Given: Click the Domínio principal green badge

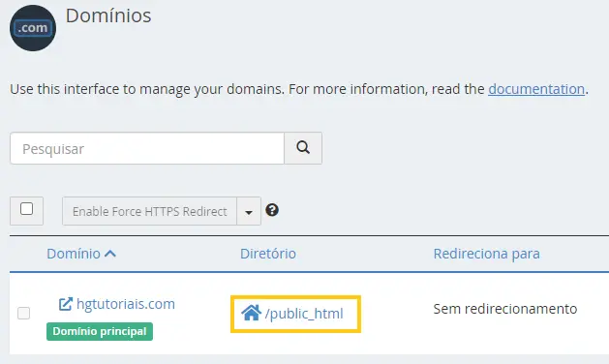Looking at the screenshot, I should pyautogui.click(x=100, y=331).
